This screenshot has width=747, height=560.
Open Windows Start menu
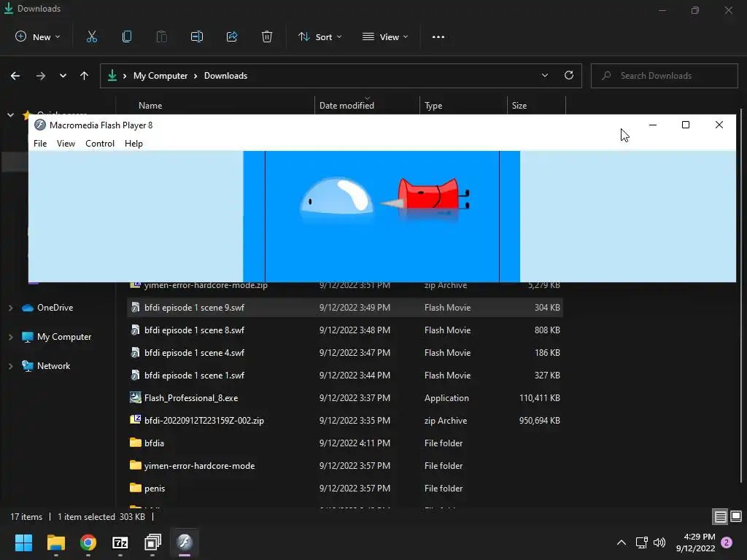click(x=23, y=542)
